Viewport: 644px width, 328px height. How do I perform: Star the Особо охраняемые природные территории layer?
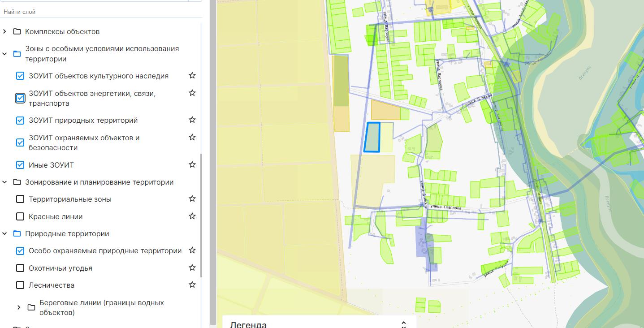point(192,250)
